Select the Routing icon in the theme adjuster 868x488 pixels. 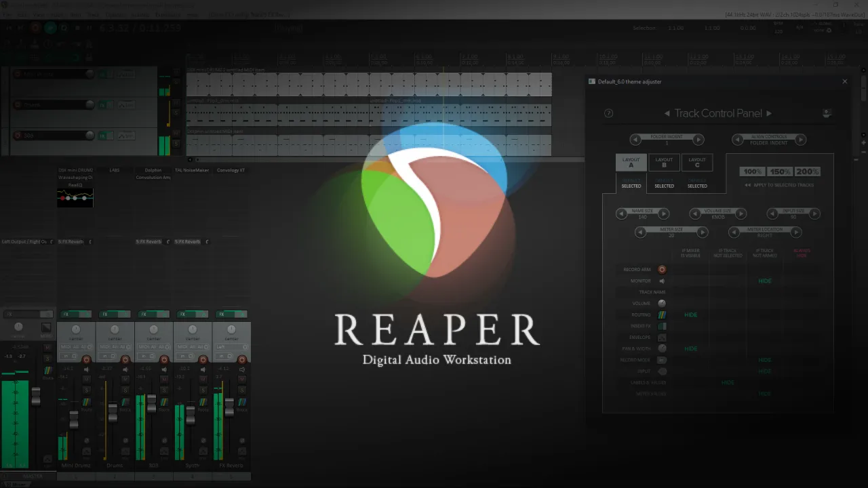point(662,315)
